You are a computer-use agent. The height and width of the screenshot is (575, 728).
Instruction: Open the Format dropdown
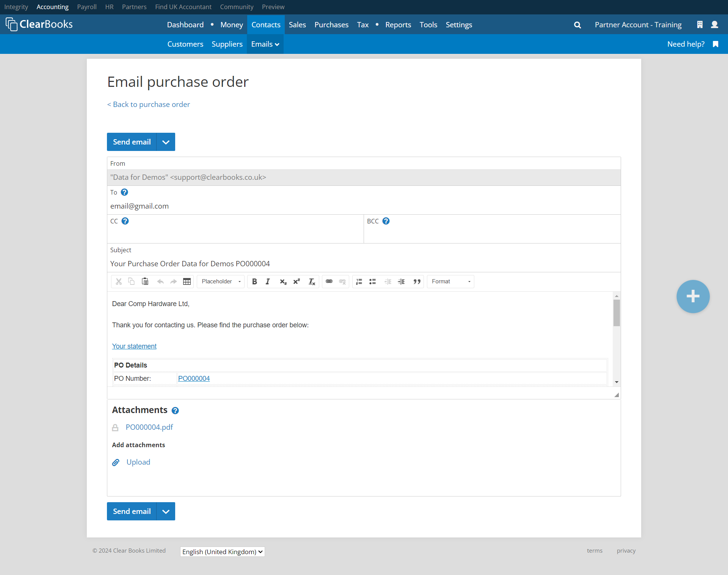click(450, 281)
